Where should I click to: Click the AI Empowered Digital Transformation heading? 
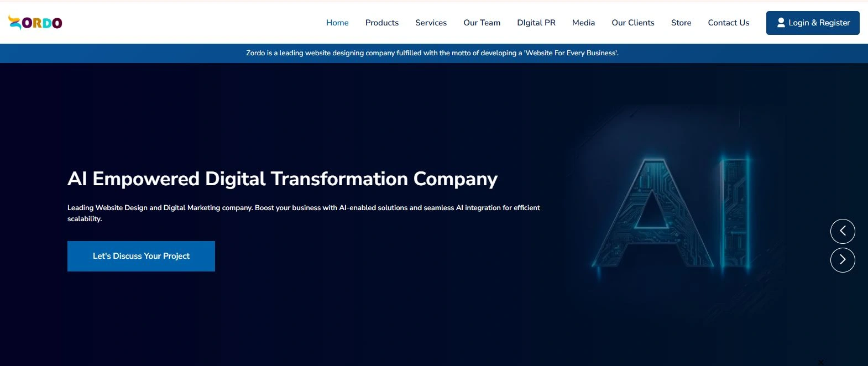282,179
